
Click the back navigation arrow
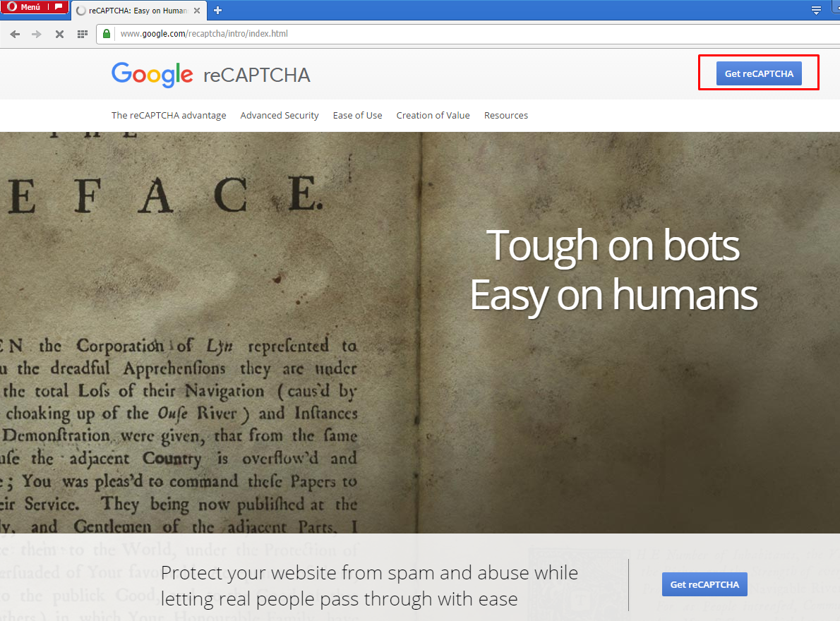click(15, 35)
